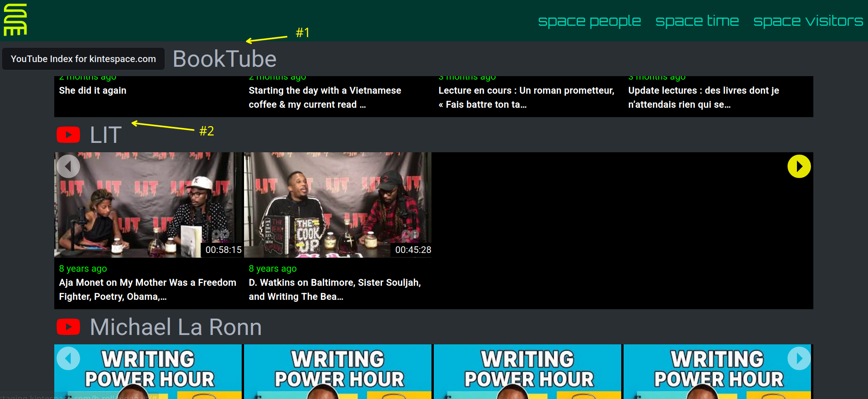Open the LIT channel YouTube icon
Image resolution: width=868 pixels, height=399 pixels.
pyautogui.click(x=68, y=135)
